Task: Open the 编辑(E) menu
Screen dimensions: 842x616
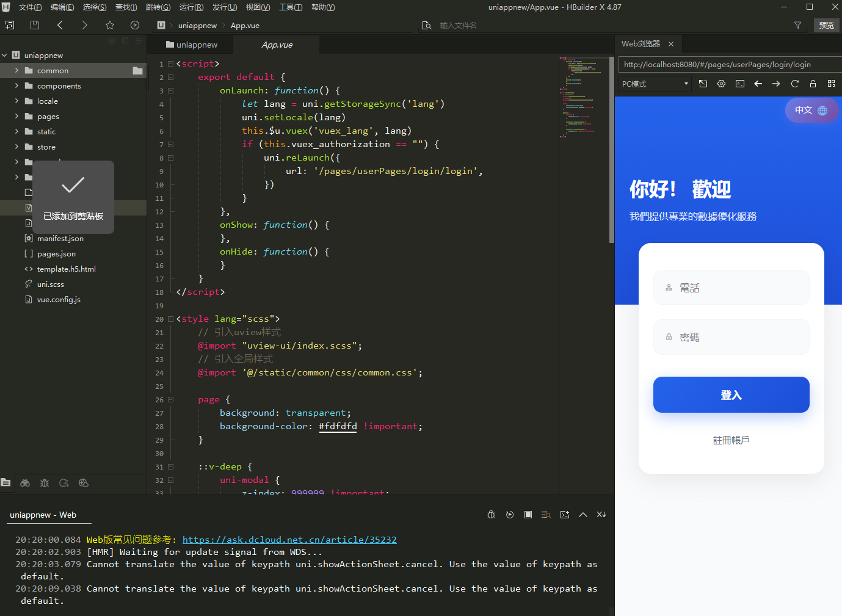Action: (62, 7)
